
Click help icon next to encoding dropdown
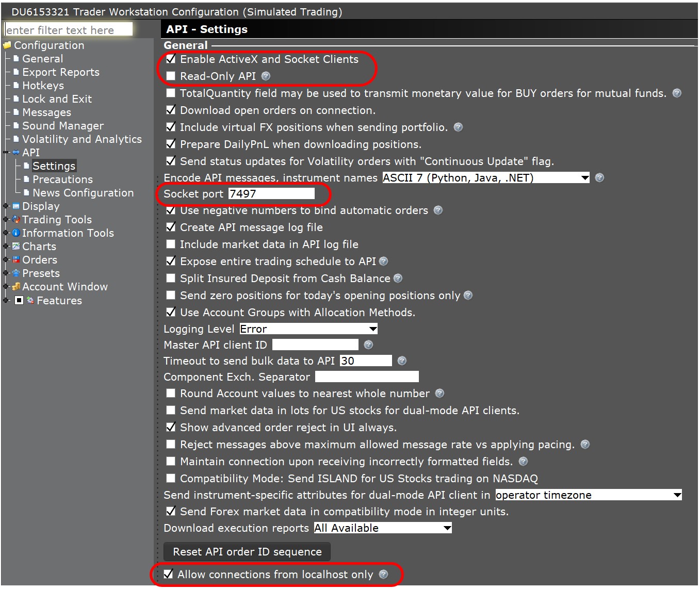tap(599, 178)
